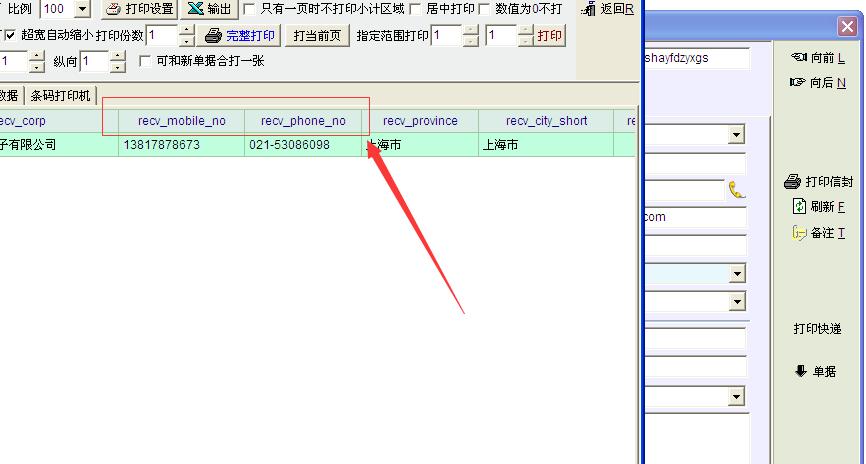Enable 可和新单据合打一张 checkbox
Screen dimensions: 866x464
(146, 62)
